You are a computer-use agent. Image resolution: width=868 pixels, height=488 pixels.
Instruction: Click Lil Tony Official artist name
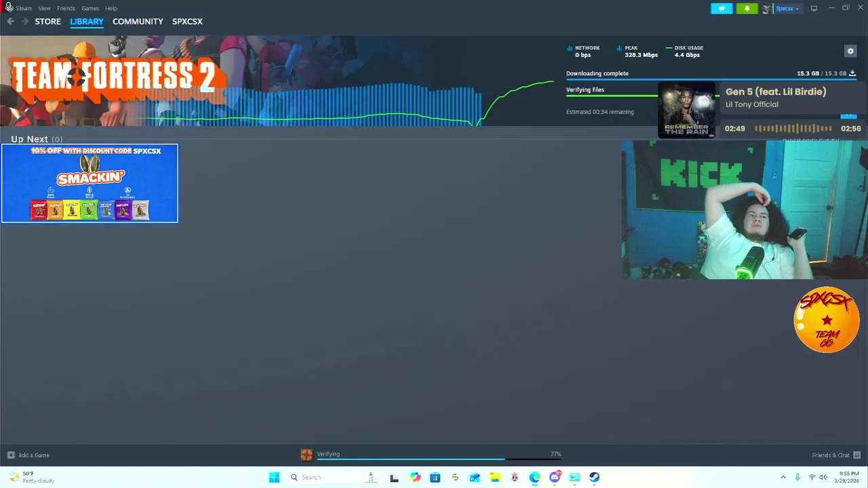tap(752, 104)
